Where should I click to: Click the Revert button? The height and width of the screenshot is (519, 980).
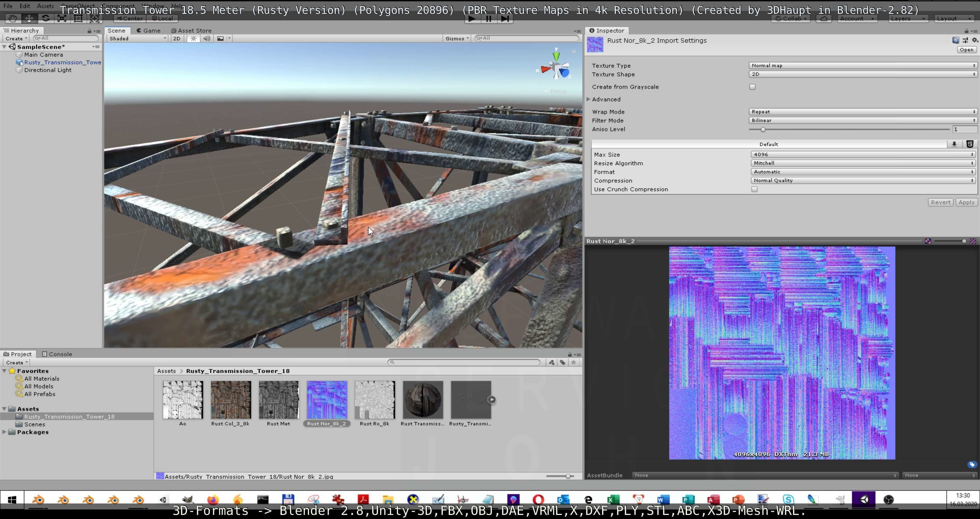941,202
